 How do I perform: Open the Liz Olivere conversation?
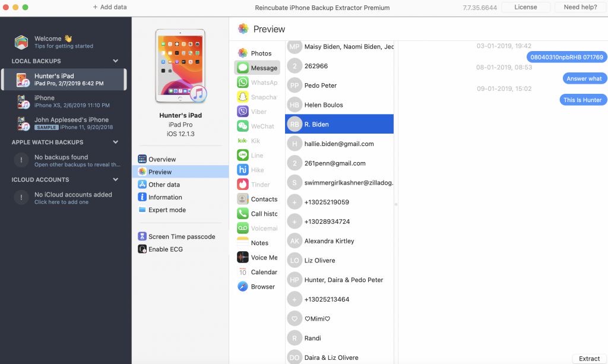[339, 260]
